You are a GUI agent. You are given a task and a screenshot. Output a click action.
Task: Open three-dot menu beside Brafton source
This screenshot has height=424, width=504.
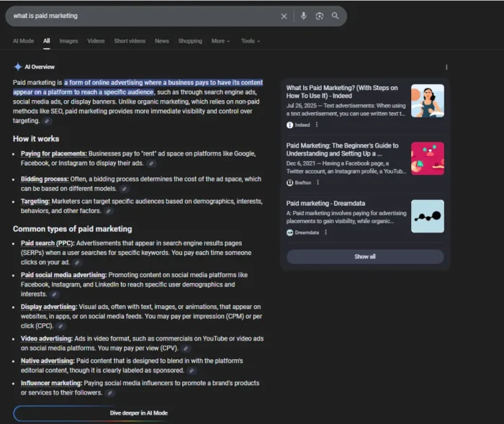pyautogui.click(x=318, y=183)
